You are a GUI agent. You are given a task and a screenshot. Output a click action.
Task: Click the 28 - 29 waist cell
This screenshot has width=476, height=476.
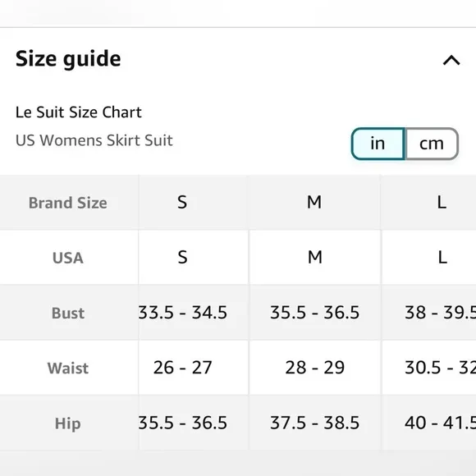[314, 368]
